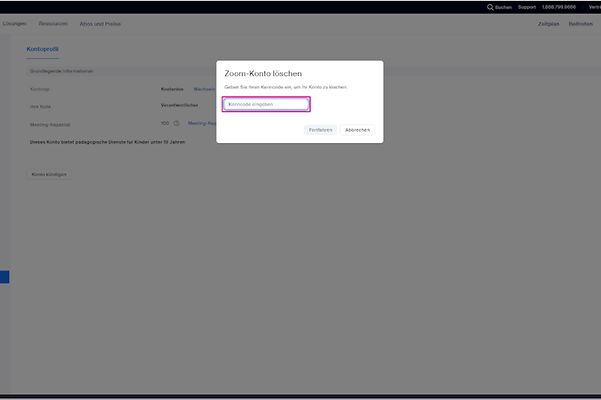Open the Meeting link beside capacity value
Screen dimensions: 601x400
(x=202, y=124)
